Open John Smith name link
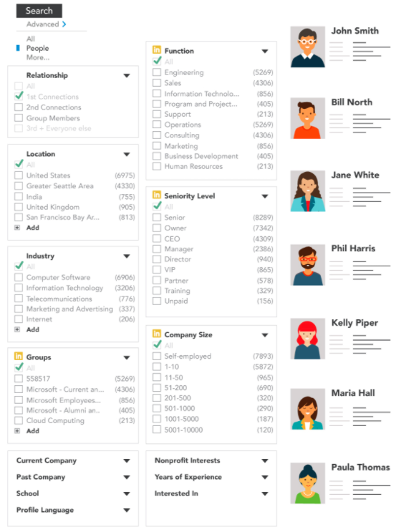 click(x=355, y=31)
